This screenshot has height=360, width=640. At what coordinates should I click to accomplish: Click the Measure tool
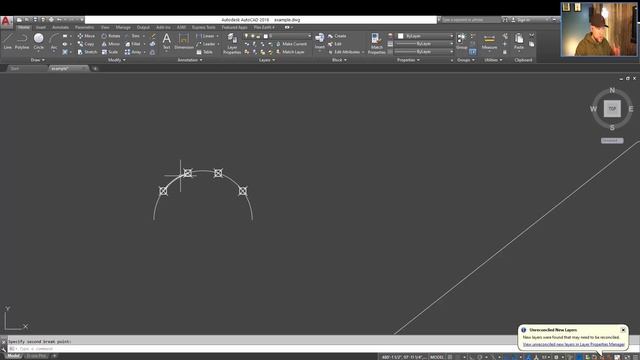point(489,41)
